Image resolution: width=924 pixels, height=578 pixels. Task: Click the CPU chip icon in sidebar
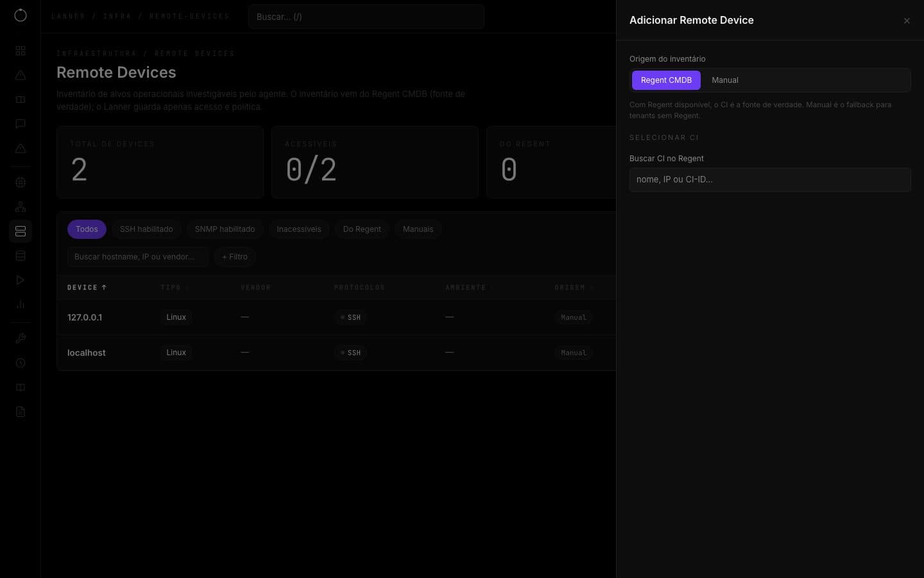pos(21,182)
